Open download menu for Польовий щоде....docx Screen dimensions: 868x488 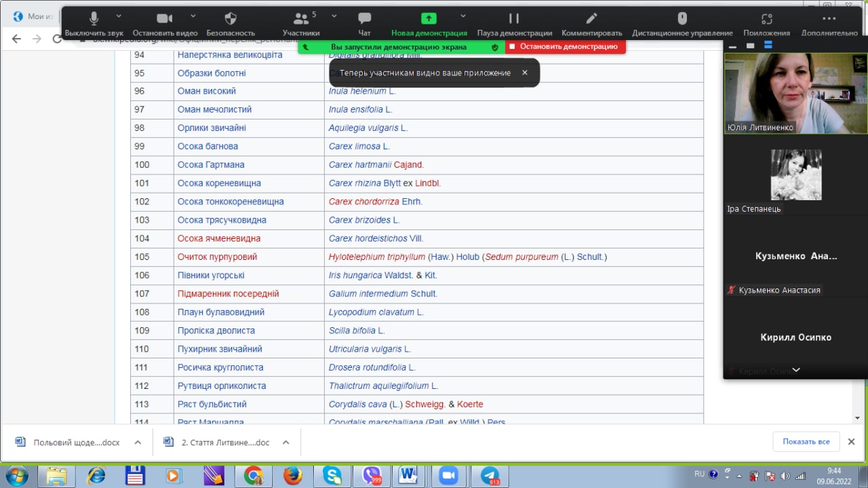pyautogui.click(x=138, y=442)
